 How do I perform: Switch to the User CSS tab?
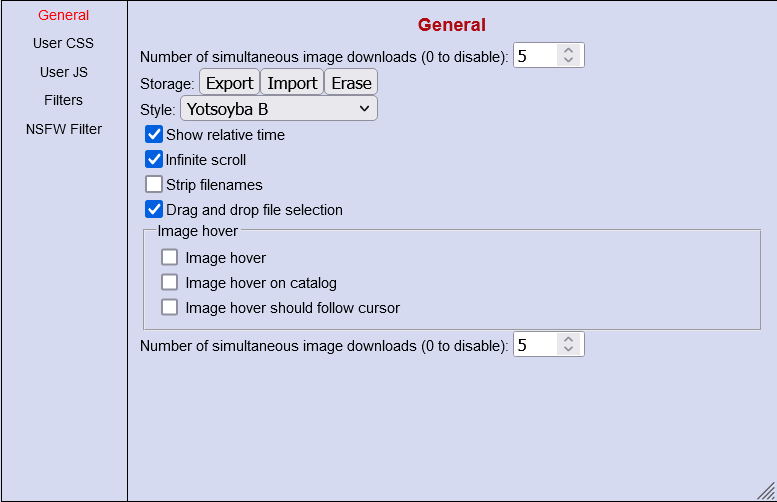(63, 43)
